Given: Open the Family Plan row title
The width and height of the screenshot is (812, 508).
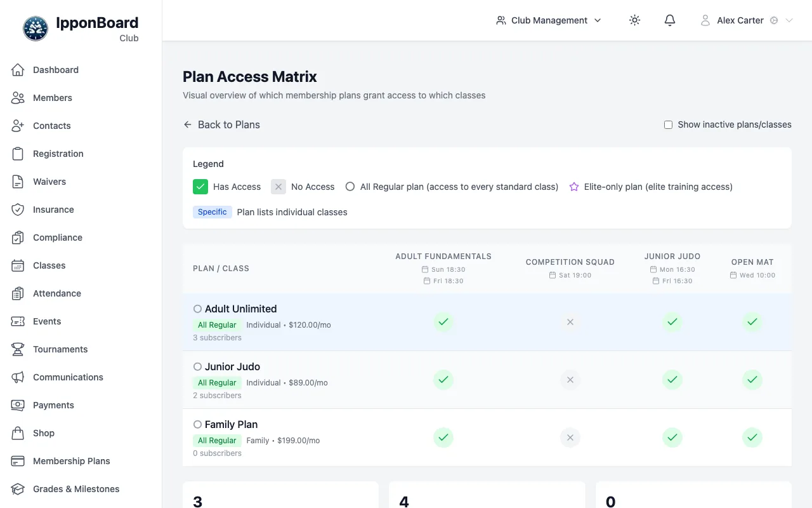Looking at the screenshot, I should (x=231, y=424).
